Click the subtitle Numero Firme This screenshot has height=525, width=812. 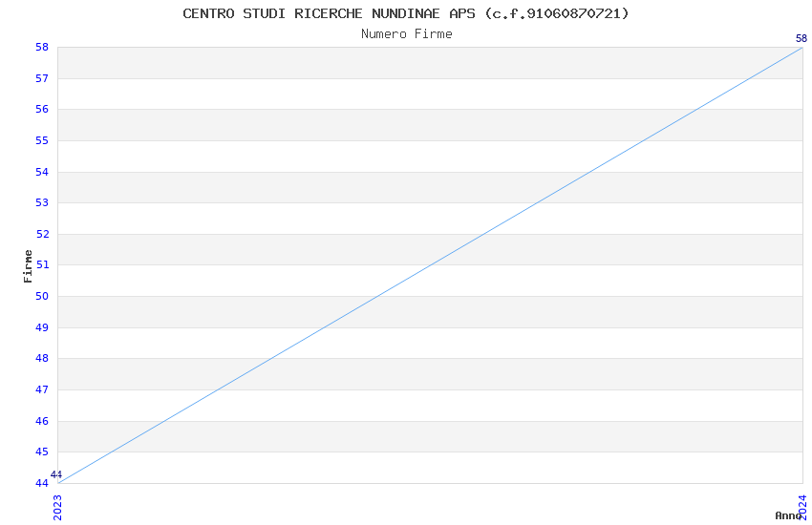(407, 34)
